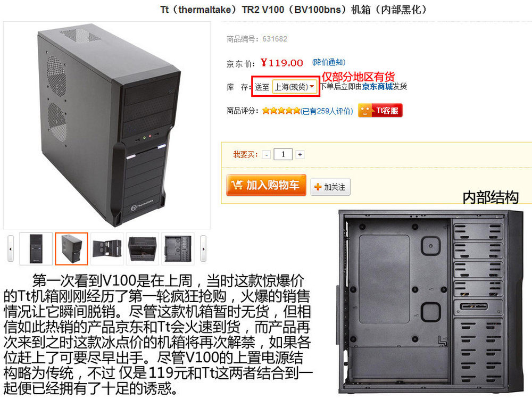Open the 已有259人评价 reviews link

327,111
